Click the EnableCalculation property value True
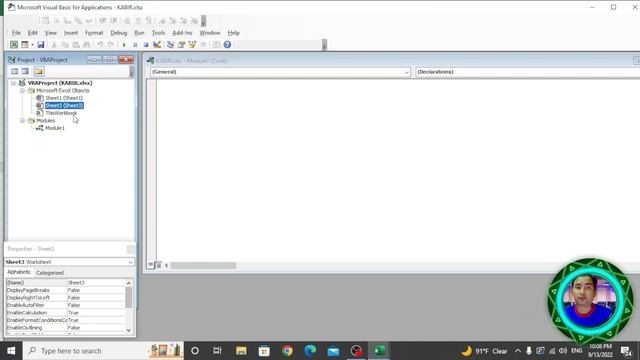640x360 pixels. (96, 313)
